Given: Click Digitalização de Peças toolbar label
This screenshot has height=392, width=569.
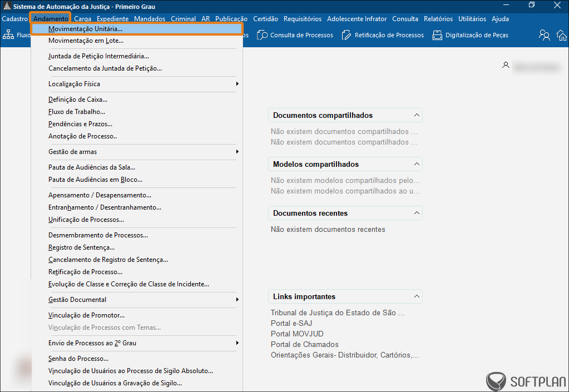Looking at the screenshot, I should [477, 35].
